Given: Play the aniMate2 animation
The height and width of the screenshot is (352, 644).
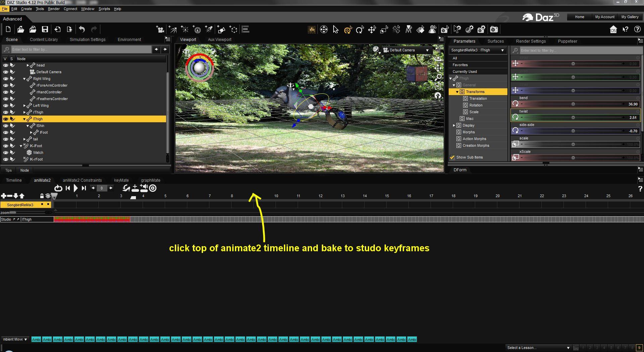Looking at the screenshot, I should [76, 188].
